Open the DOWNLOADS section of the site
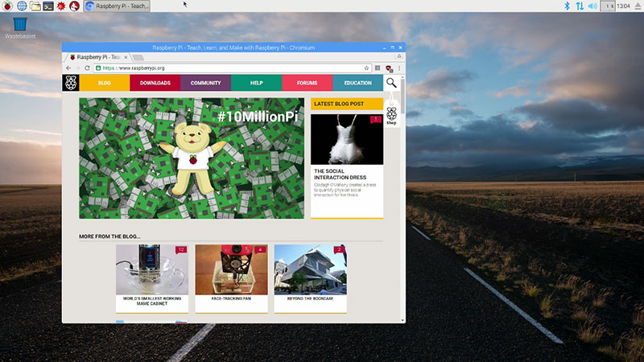The height and width of the screenshot is (362, 644). 155,83
